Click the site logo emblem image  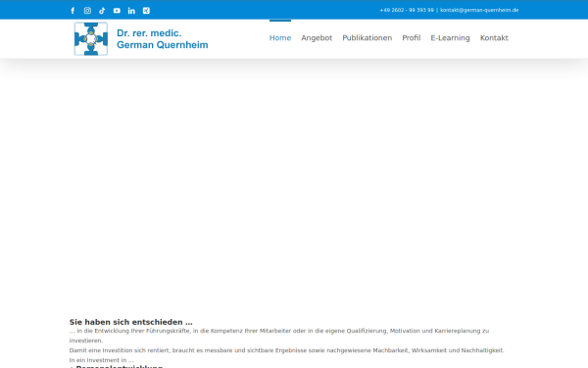(91, 38)
